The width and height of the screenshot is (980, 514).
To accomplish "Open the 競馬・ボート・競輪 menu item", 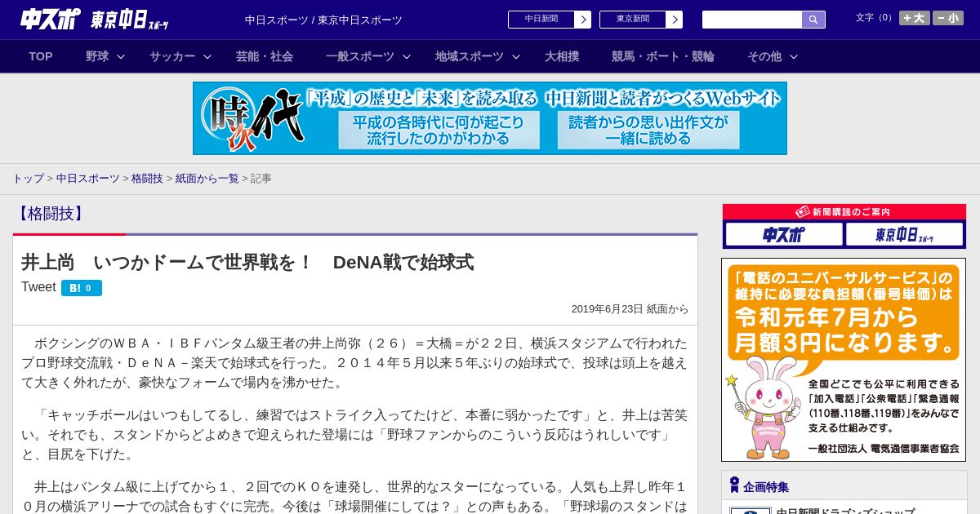I will (663, 56).
